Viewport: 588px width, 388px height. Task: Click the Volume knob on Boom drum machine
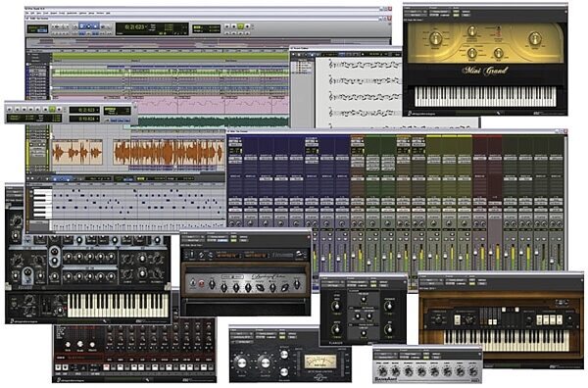coord(80,344)
